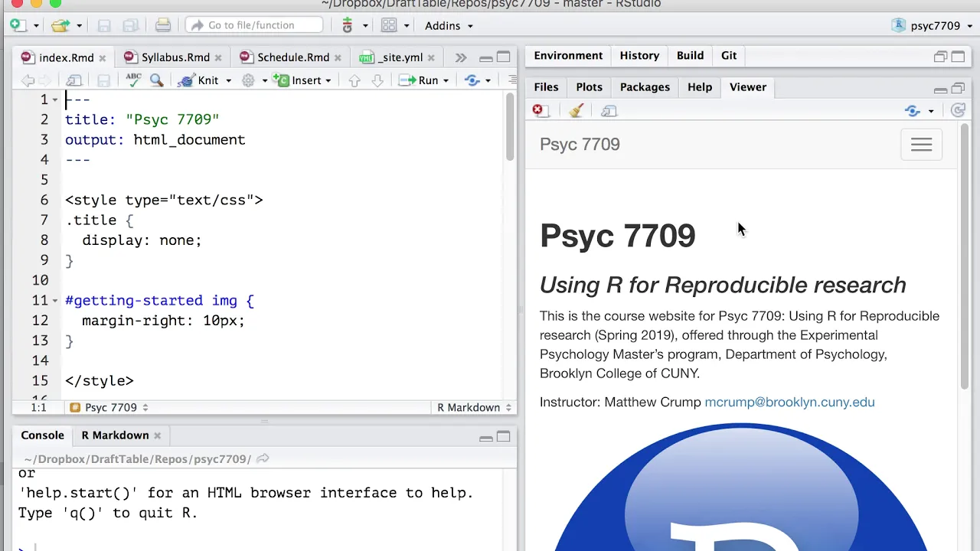Screen dimensions: 980x551
Task: Maximize the console pane
Action: [503, 436]
